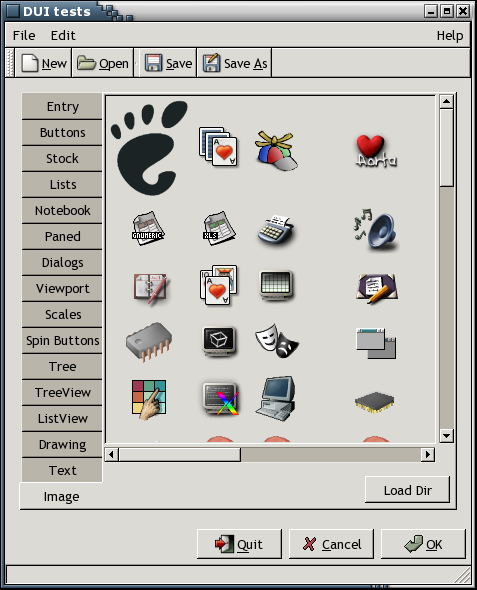Click the Save floppy disk toolbar button
Screen dimensions: 477x590
168,63
